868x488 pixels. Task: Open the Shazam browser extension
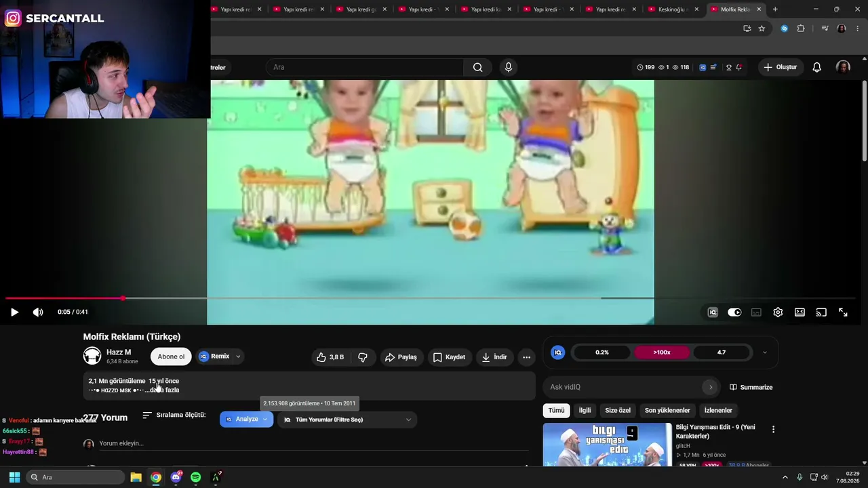click(784, 28)
